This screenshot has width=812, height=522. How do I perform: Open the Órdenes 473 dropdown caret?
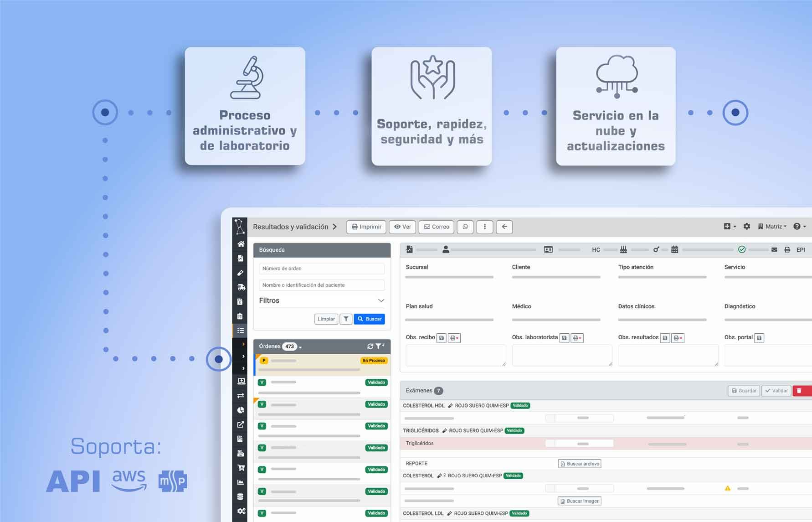(300, 347)
